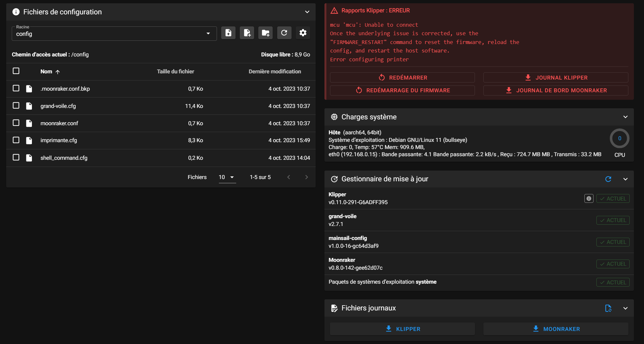Refresh the update manager
This screenshot has width=644, height=344.
[608, 179]
